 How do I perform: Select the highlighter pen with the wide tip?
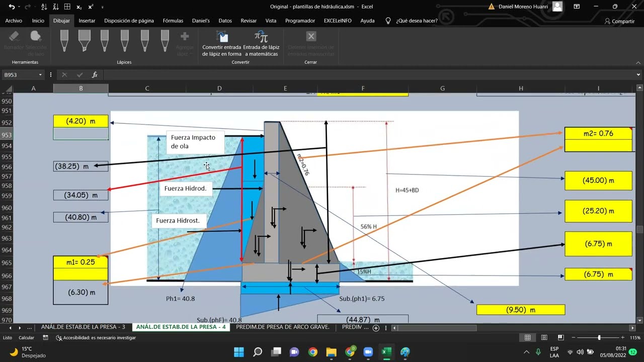pyautogui.click(x=84, y=40)
